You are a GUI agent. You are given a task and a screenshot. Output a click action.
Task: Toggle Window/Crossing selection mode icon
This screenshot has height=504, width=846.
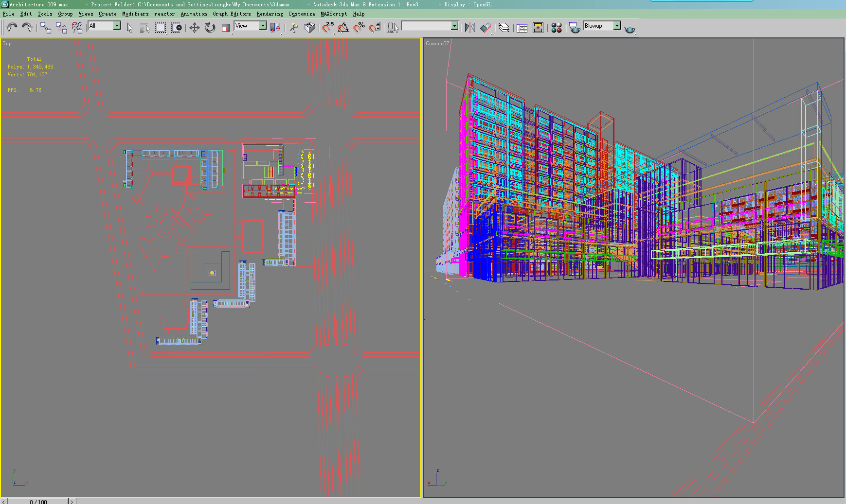pos(176,28)
